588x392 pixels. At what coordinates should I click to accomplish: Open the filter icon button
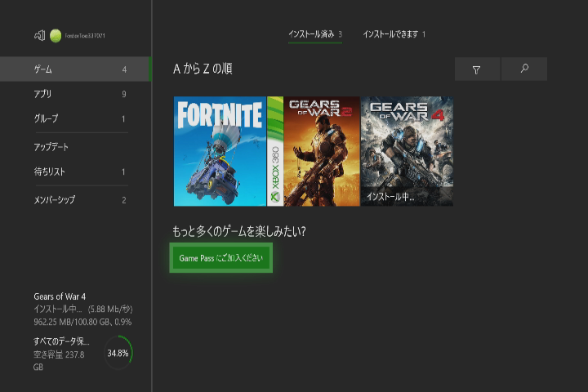tap(477, 69)
